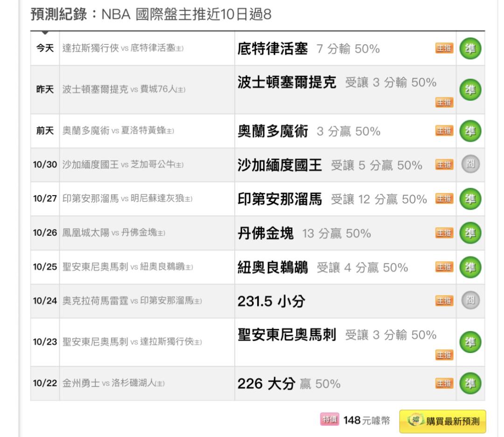Select the 波士頓塞爾提克 受讓 3 分輸 prediction

(337, 82)
